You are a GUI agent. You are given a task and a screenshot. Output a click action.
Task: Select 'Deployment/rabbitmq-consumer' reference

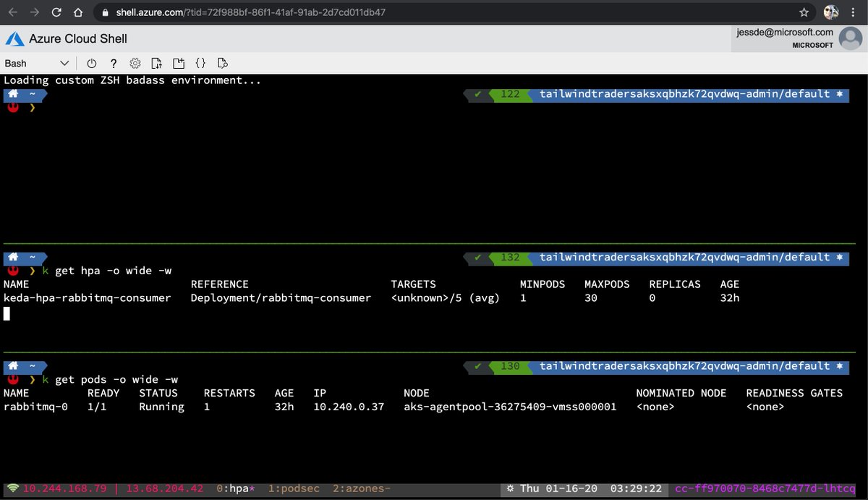coord(281,298)
